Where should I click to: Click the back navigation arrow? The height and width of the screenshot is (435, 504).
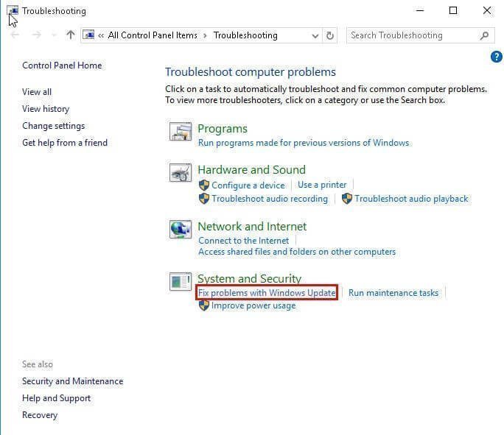tap(15, 35)
